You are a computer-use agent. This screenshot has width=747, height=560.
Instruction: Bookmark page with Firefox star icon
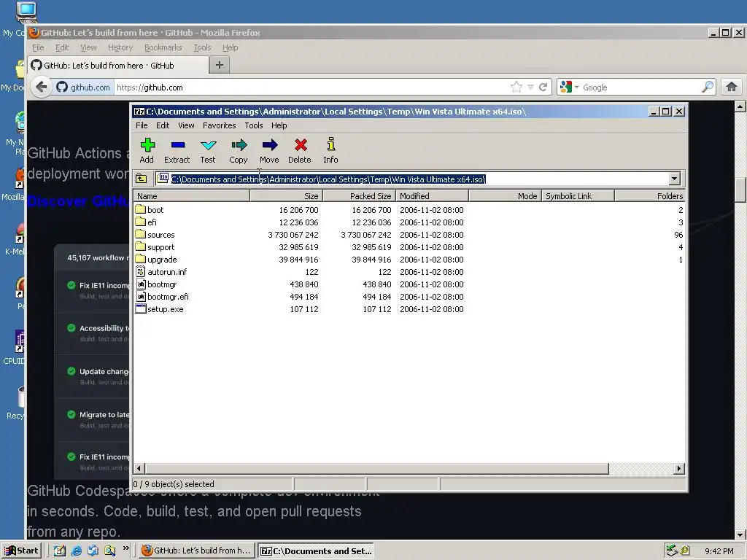516,87
